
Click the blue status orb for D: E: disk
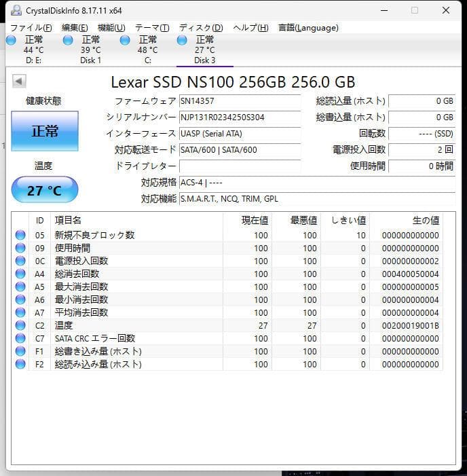tap(12, 40)
